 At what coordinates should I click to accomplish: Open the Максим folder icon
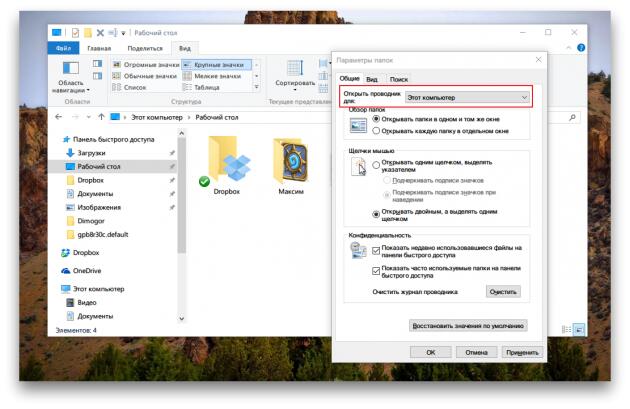click(x=289, y=159)
